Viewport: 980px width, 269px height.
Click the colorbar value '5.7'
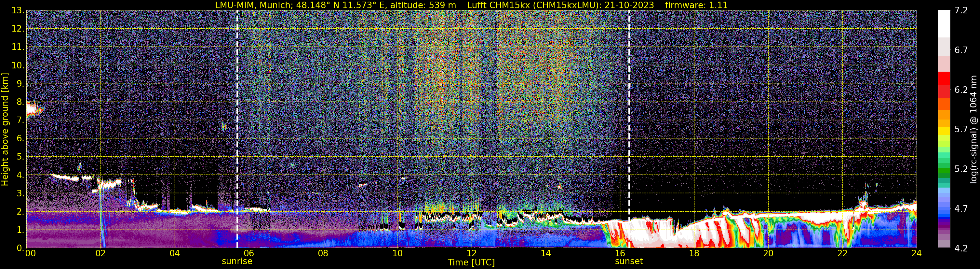(x=961, y=130)
